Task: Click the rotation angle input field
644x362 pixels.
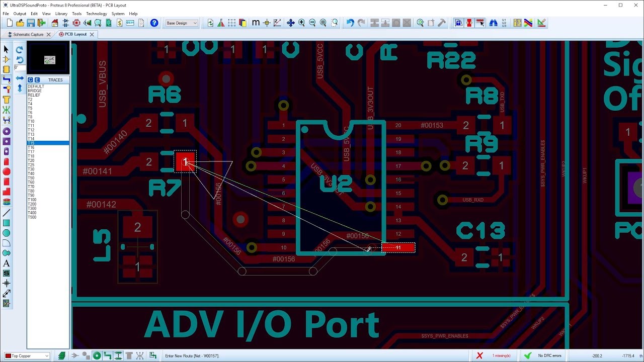Action: pos(20,68)
